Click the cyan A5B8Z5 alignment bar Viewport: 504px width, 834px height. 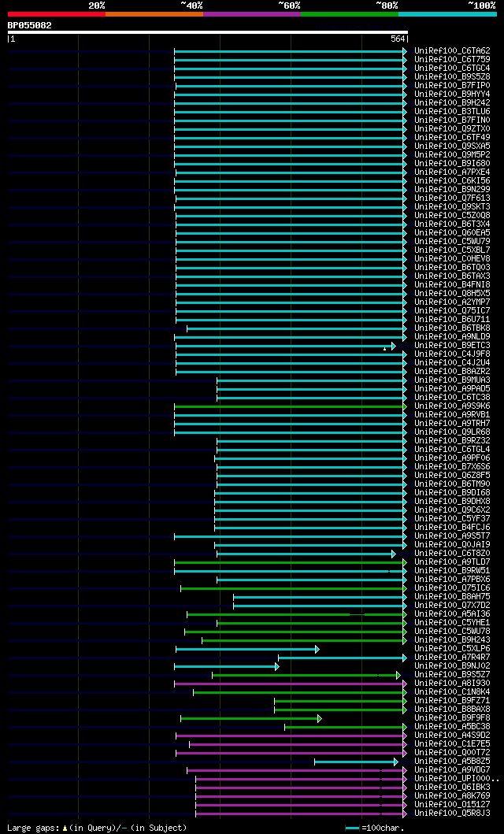(x=356, y=762)
